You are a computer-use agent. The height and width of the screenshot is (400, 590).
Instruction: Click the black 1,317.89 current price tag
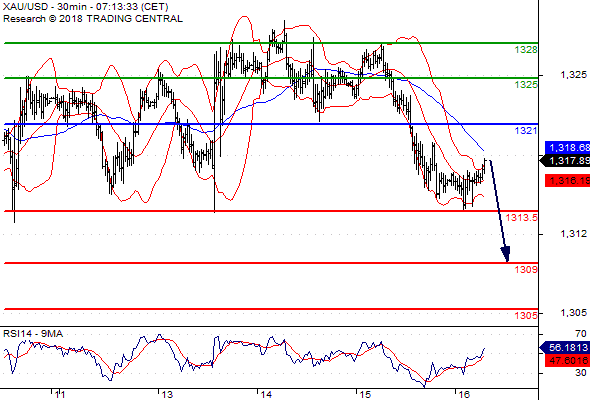tap(565, 161)
